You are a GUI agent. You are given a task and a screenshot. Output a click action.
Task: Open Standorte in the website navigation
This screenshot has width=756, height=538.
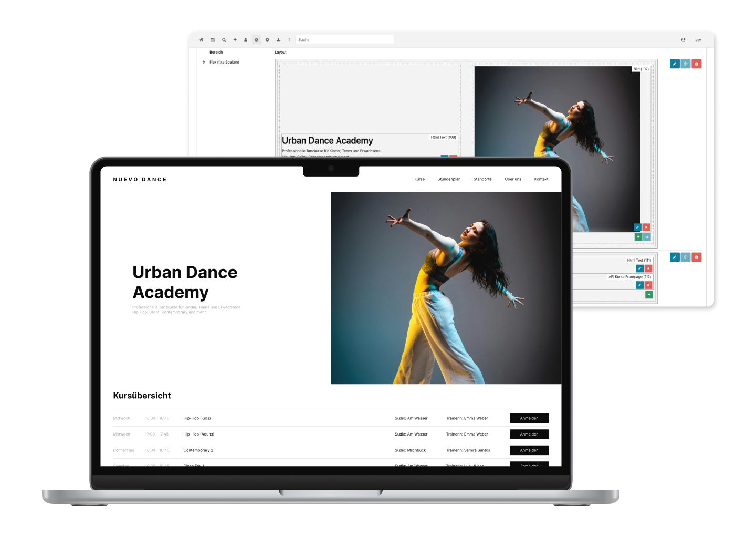(482, 179)
